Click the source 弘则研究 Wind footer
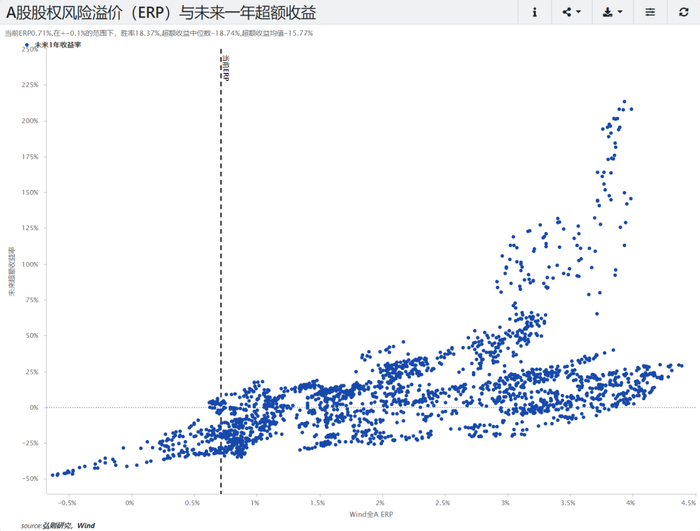This screenshot has width=700, height=531. coord(58,525)
